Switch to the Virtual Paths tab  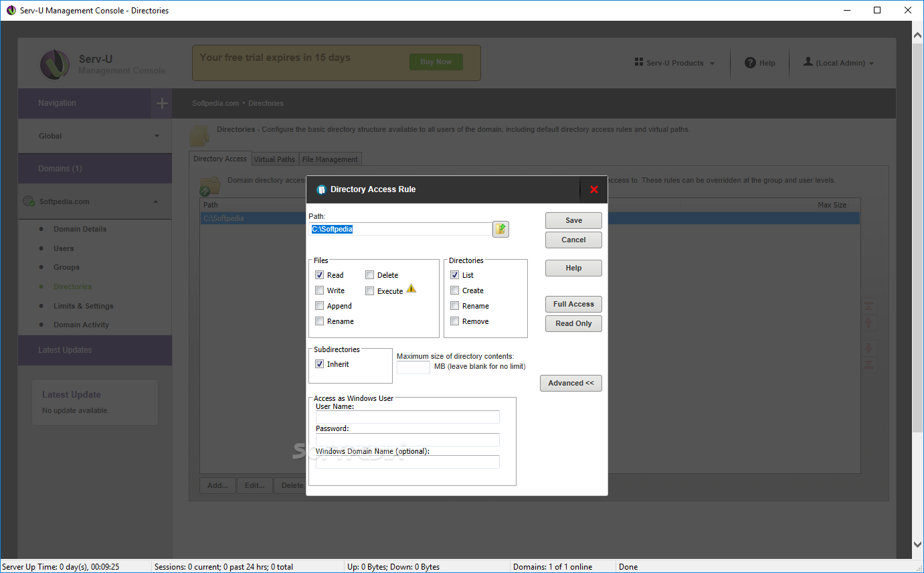(274, 159)
